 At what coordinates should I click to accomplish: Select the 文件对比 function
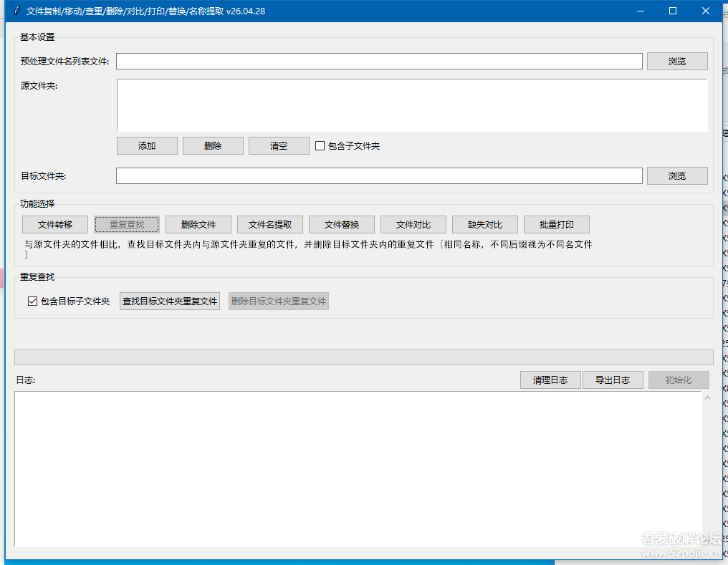(413, 225)
